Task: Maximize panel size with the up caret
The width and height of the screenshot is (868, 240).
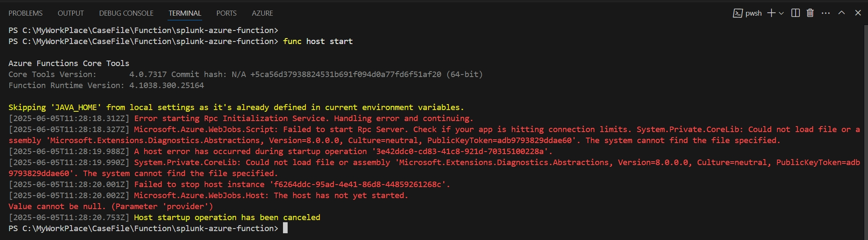Action: point(842,13)
